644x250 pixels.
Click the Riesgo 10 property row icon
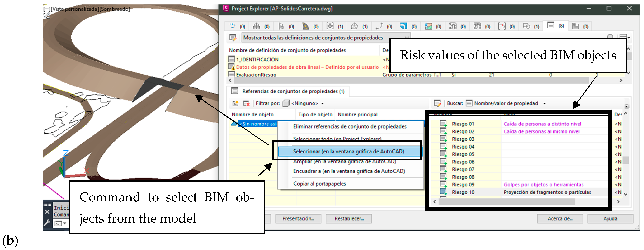point(443,192)
